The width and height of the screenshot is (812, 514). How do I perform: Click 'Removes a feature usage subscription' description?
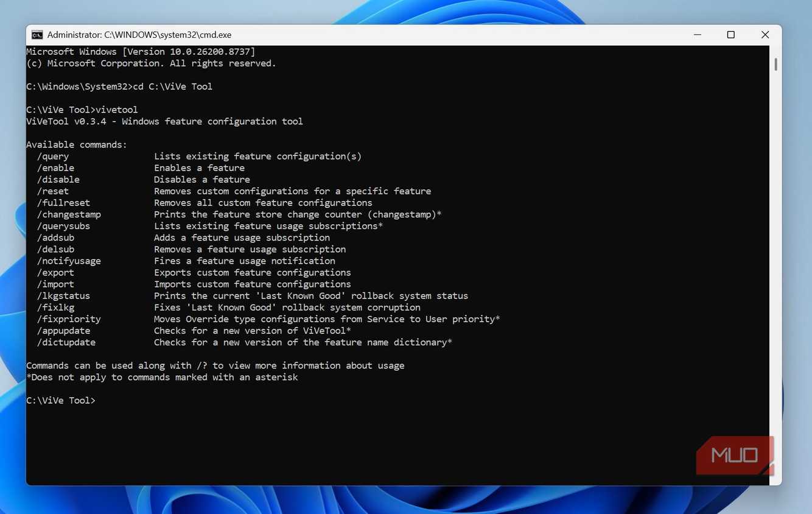250,249
